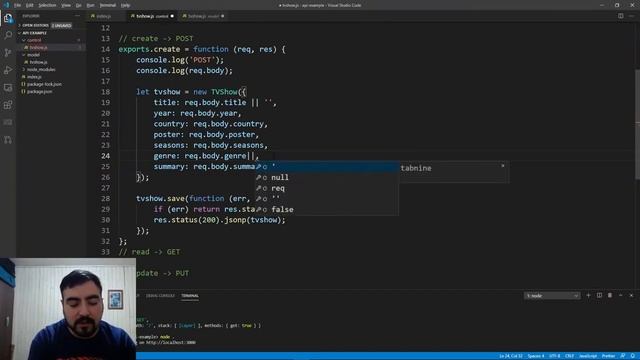Open the terminal selector dropdown showing node
Image resolution: width=640 pixels, height=360 pixels.
coord(552,296)
